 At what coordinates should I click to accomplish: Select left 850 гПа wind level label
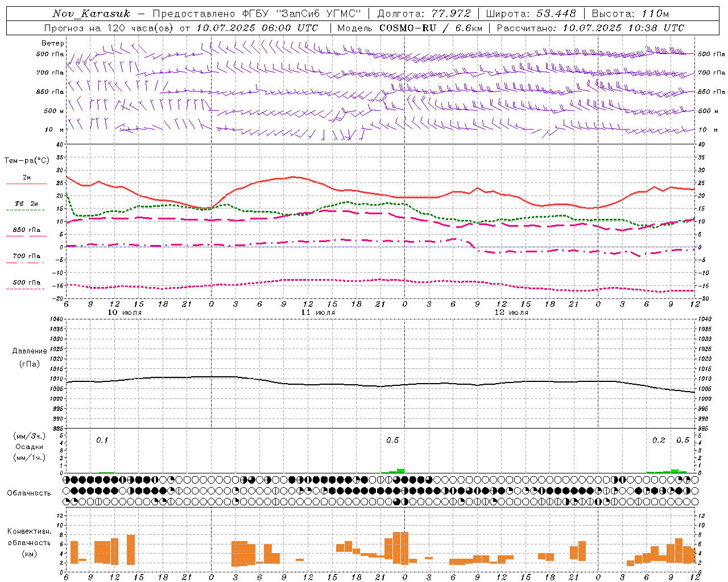[x=50, y=92]
